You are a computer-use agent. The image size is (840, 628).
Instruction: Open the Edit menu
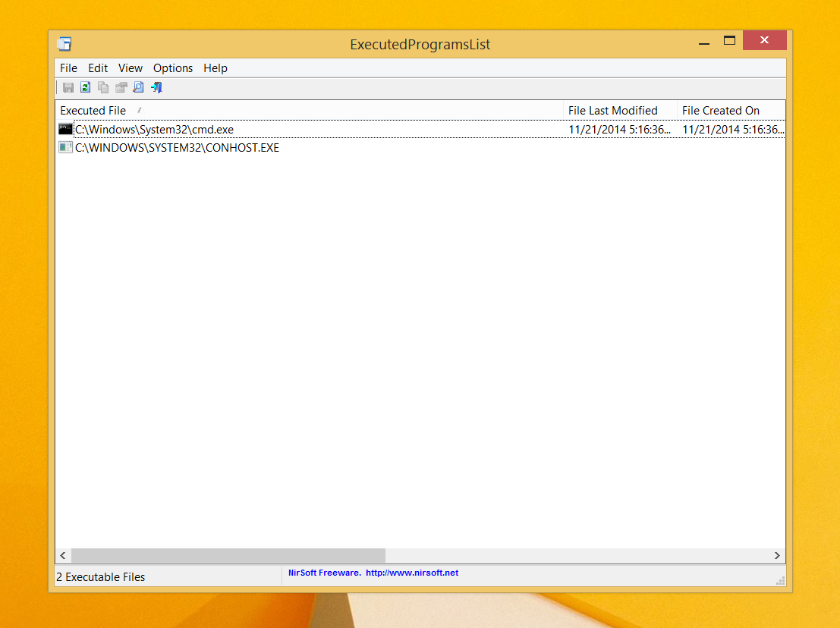point(98,68)
